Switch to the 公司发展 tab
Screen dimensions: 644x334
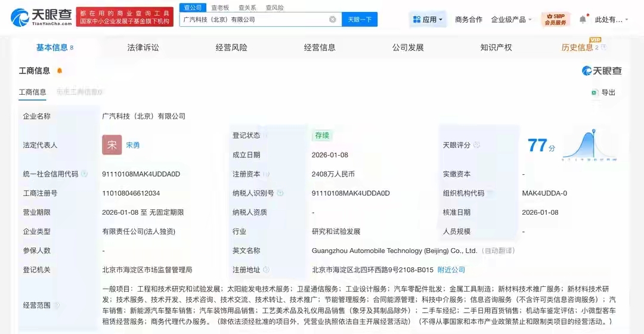coord(408,48)
